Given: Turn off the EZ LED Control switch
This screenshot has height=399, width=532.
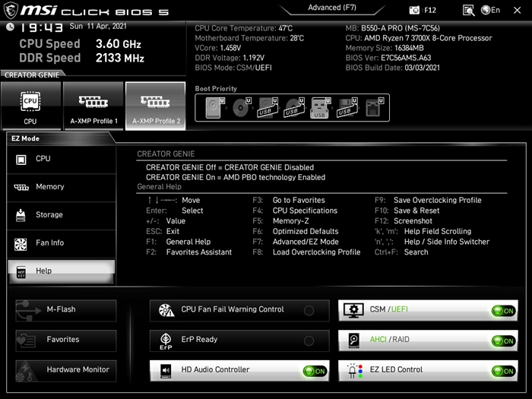Looking at the screenshot, I should click(x=504, y=371).
